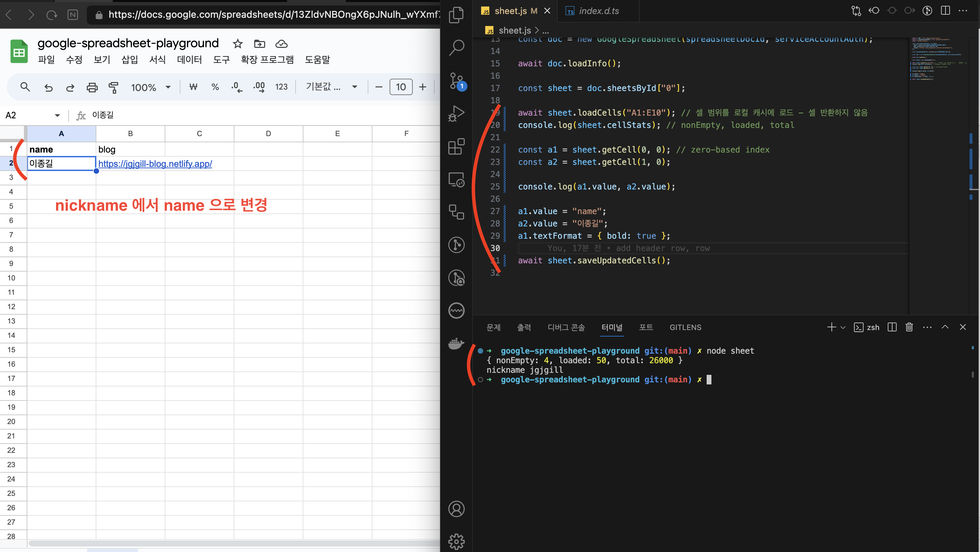Viewport: 980px width, 552px height.
Task: Split the terminal pane
Action: pyautogui.click(x=892, y=327)
